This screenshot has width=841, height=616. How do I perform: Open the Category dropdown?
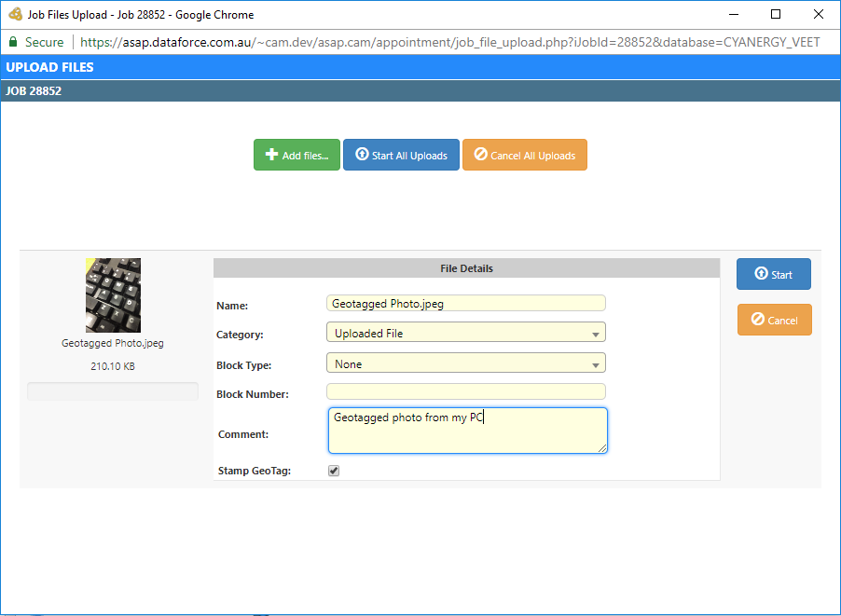pos(465,333)
